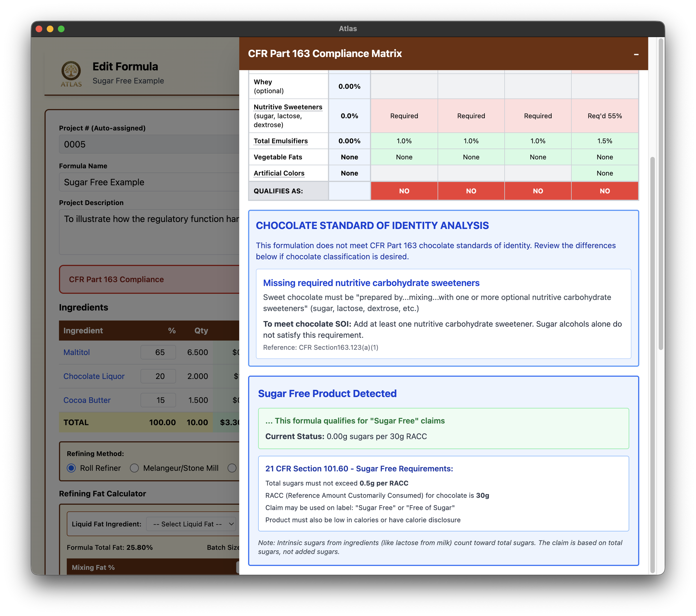Click the underlined Nutritive Sweeteners label
This screenshot has height=616, width=696.
click(288, 107)
